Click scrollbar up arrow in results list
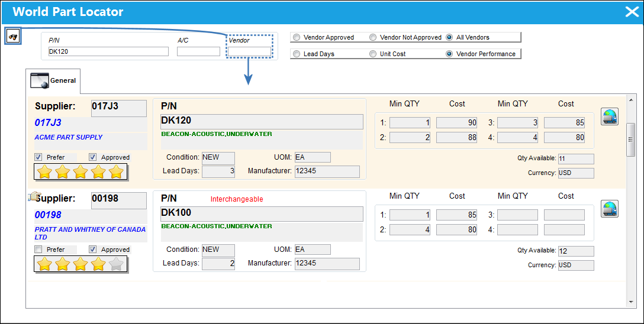Viewport: 644px width, 324px height. (x=631, y=101)
